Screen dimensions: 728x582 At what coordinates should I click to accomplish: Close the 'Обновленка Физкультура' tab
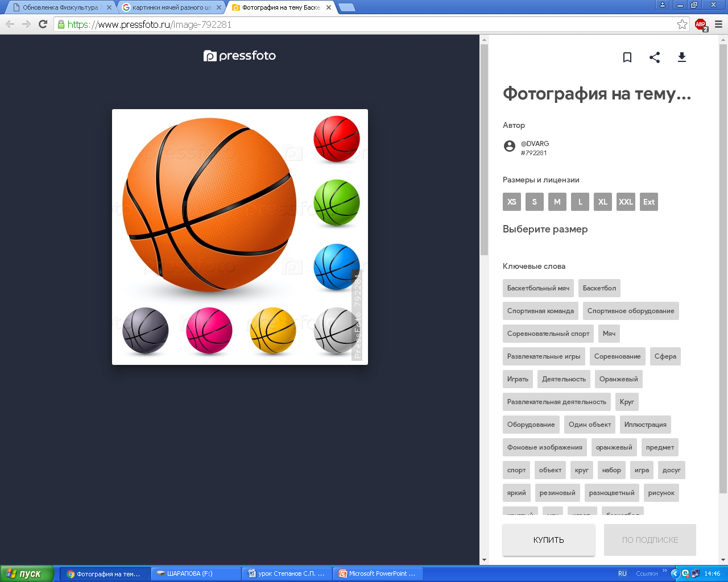[x=109, y=7]
